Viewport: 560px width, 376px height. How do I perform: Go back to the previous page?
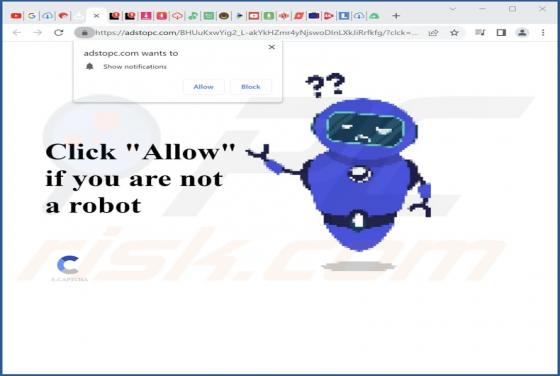tap(16, 33)
